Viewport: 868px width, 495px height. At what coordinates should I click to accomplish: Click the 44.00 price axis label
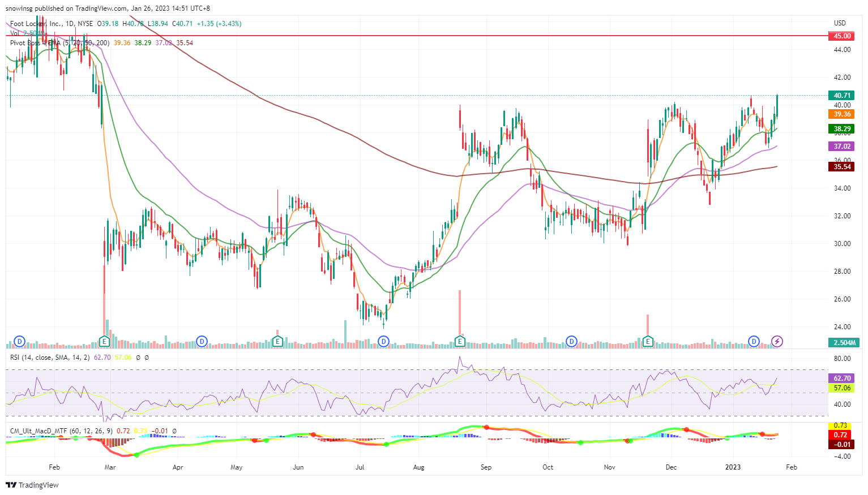[x=841, y=50]
